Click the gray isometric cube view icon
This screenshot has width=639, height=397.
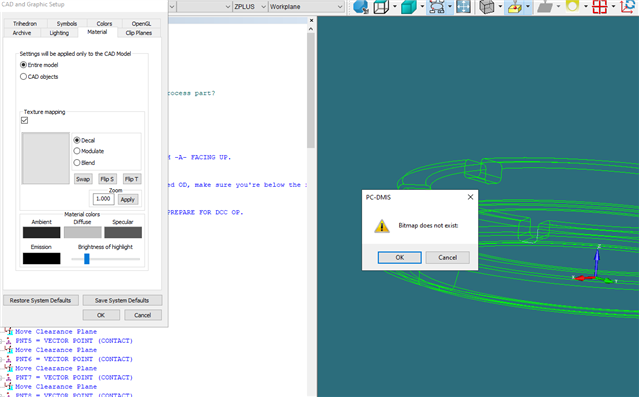487,7
